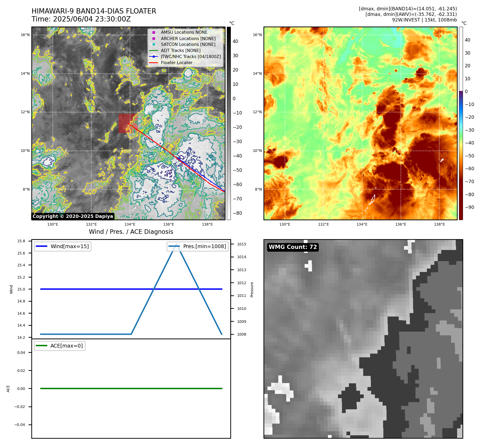Click the cyan SATCON x legend marker

pyautogui.click(x=154, y=45)
